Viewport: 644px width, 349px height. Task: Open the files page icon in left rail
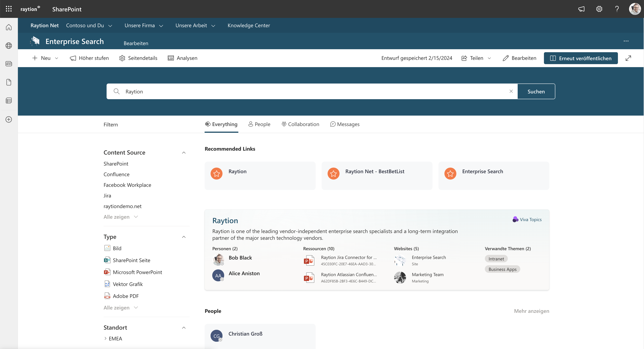click(9, 82)
